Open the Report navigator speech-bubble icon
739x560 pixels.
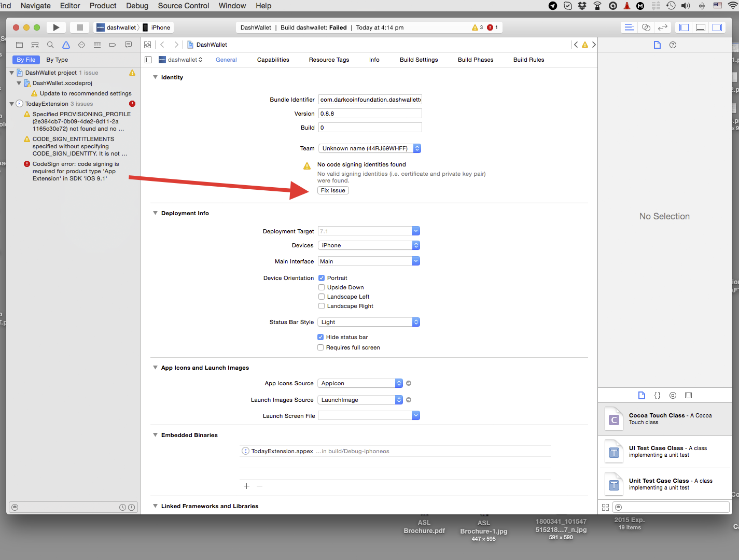[x=128, y=45]
